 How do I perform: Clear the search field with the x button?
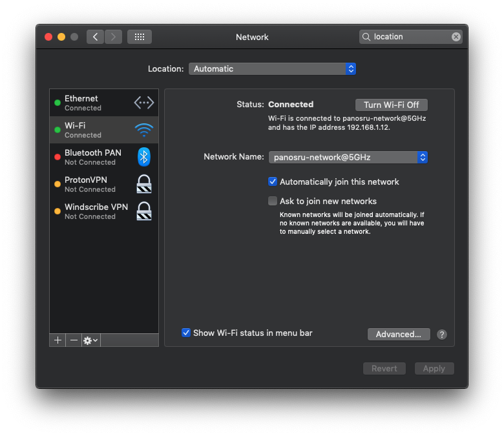tap(456, 37)
